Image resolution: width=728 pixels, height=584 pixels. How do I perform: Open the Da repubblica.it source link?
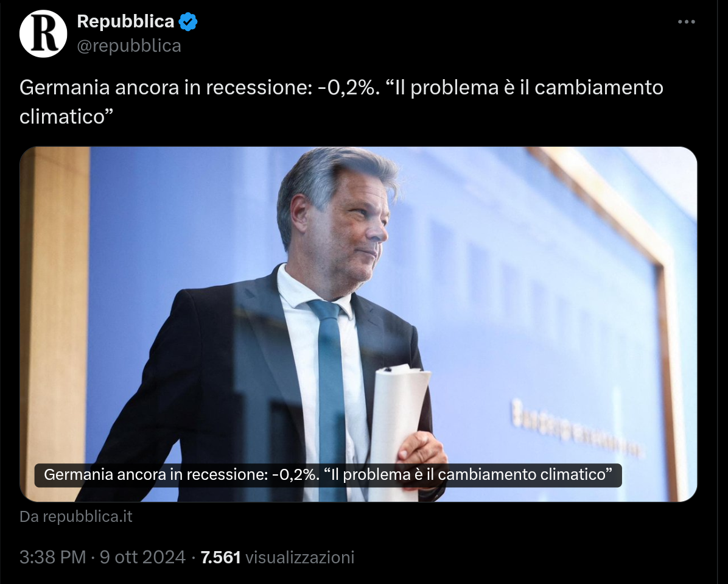75,516
